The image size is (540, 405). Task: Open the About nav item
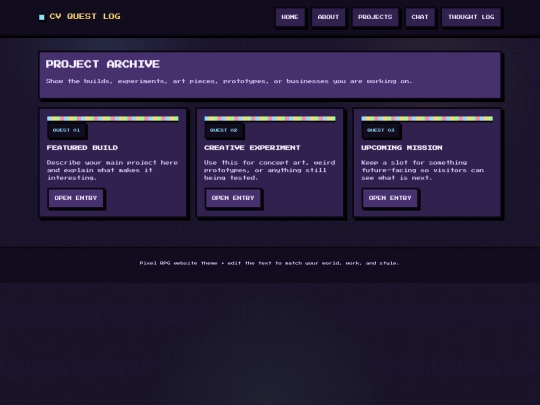328,17
